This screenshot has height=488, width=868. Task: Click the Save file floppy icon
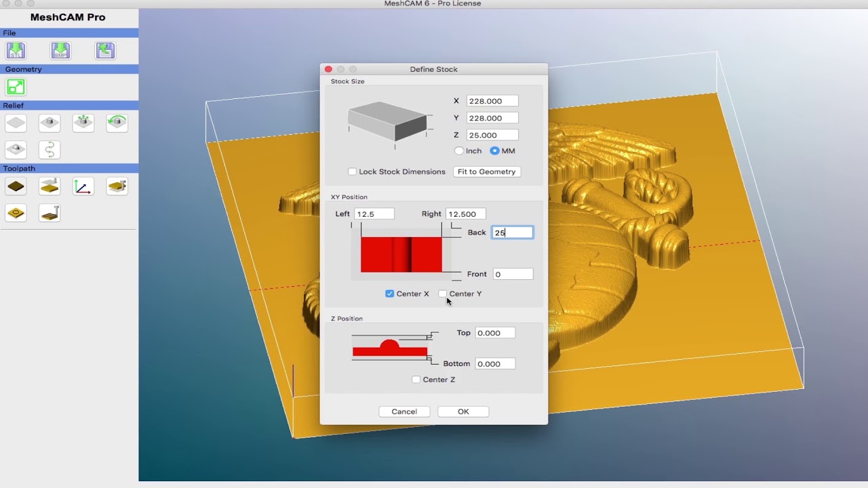105,51
